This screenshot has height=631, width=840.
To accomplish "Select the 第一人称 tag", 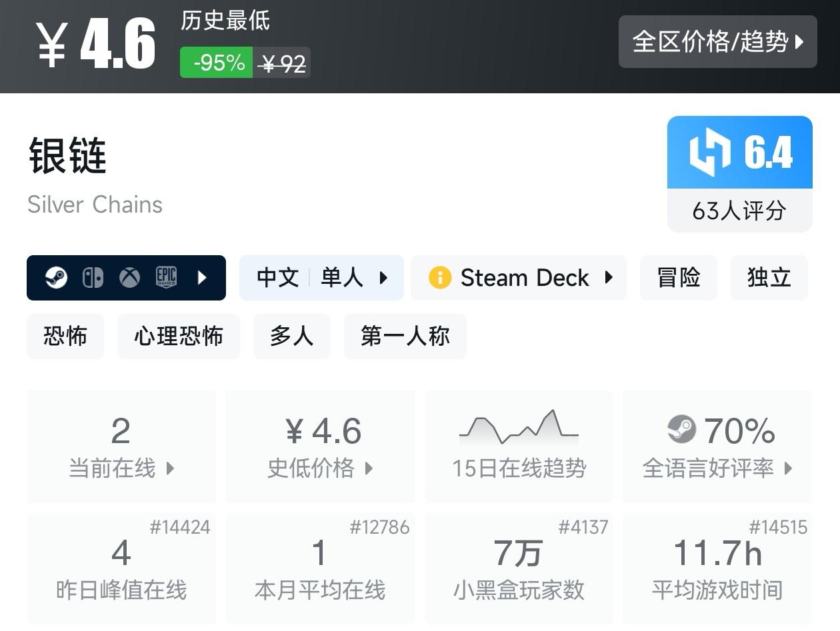I will coord(405,336).
